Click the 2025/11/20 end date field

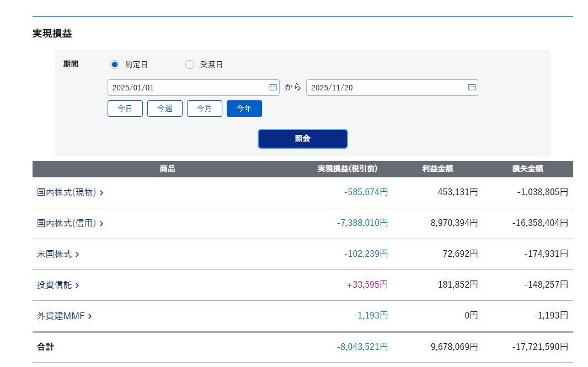[x=386, y=88]
